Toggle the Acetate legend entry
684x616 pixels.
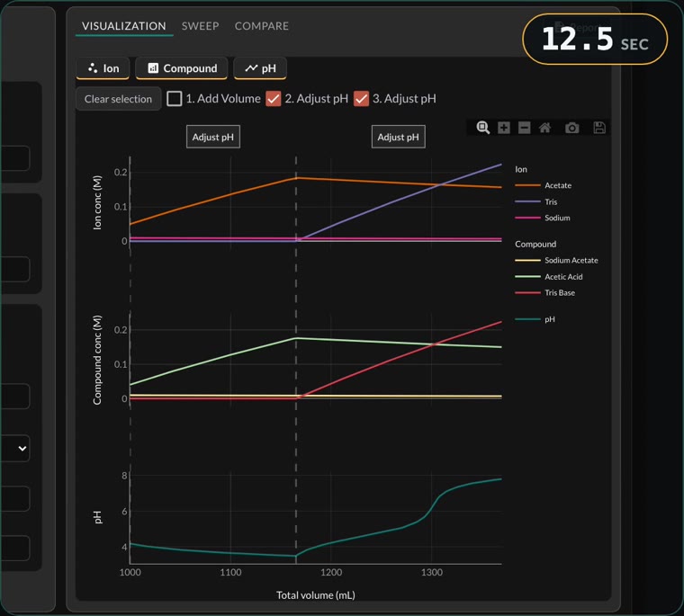[544, 186]
